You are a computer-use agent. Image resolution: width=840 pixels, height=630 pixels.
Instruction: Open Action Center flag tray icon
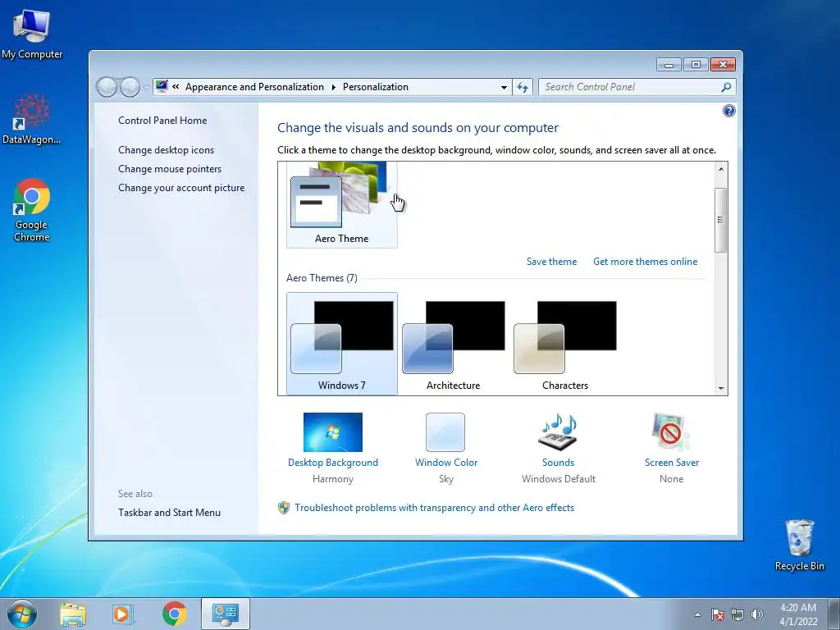(718, 614)
